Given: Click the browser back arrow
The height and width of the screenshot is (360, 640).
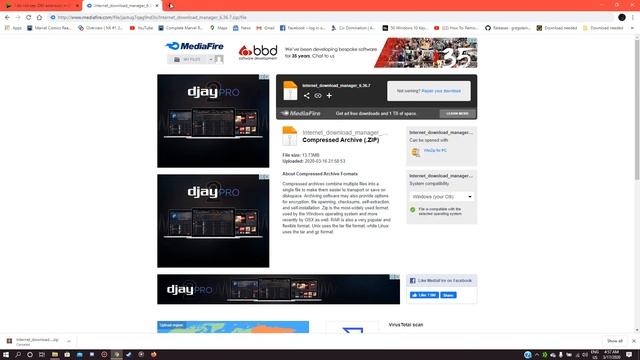Looking at the screenshot, I should pyautogui.click(x=7, y=18).
